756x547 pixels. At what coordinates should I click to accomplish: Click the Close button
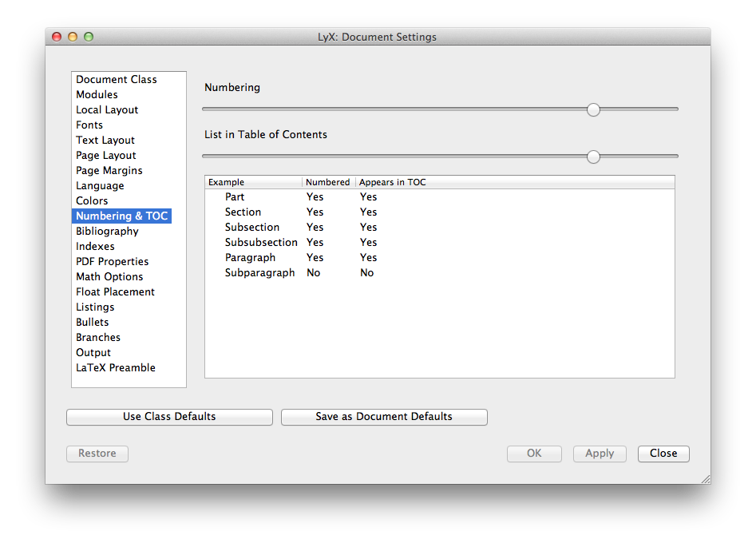[663, 454]
